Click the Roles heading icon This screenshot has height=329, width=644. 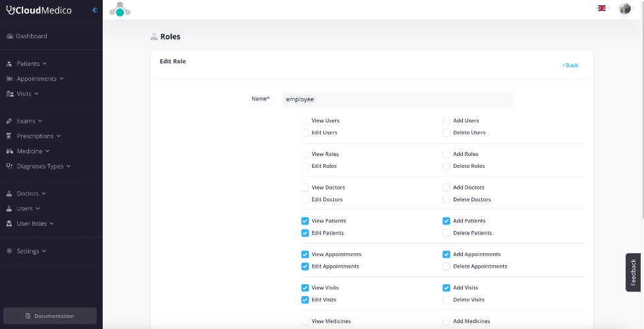pos(154,36)
